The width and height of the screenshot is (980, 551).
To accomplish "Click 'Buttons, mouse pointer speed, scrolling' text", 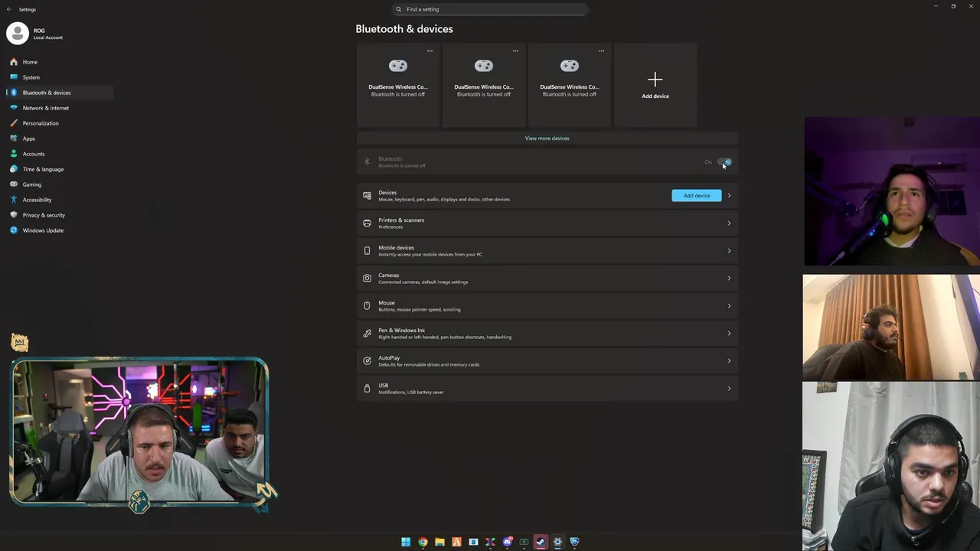I will click(x=420, y=309).
